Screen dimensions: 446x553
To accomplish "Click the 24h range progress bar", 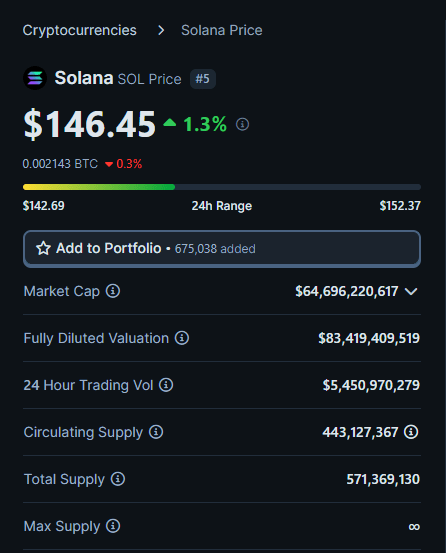I will (x=222, y=187).
